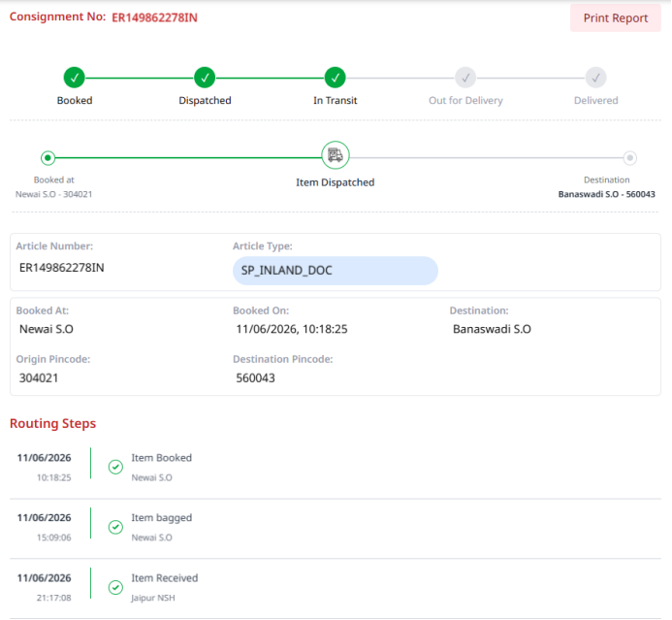Viewport: 672px width, 620px height.
Task: Click the In Transit label
Action: (x=336, y=100)
